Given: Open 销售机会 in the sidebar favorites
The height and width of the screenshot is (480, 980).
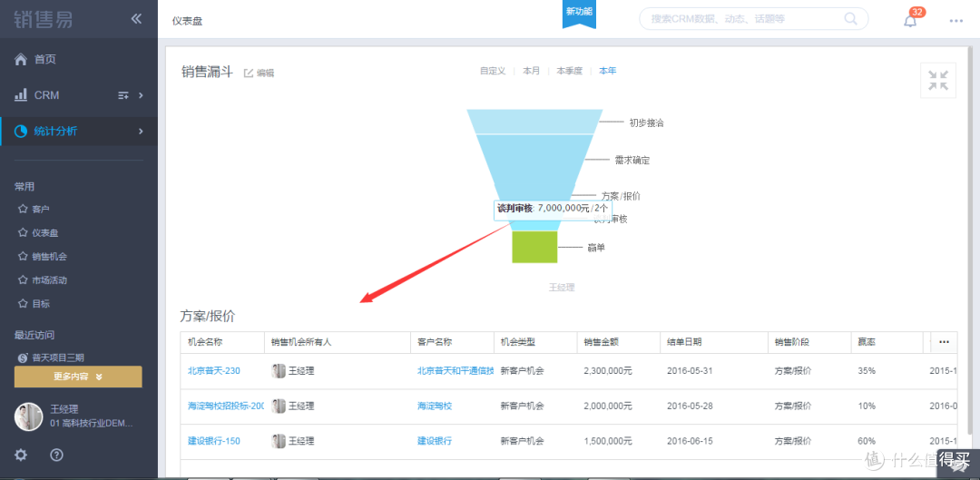Looking at the screenshot, I should click(x=49, y=256).
